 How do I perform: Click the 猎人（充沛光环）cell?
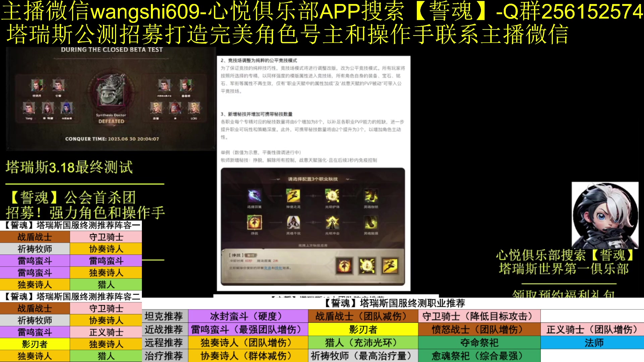tap(363, 343)
